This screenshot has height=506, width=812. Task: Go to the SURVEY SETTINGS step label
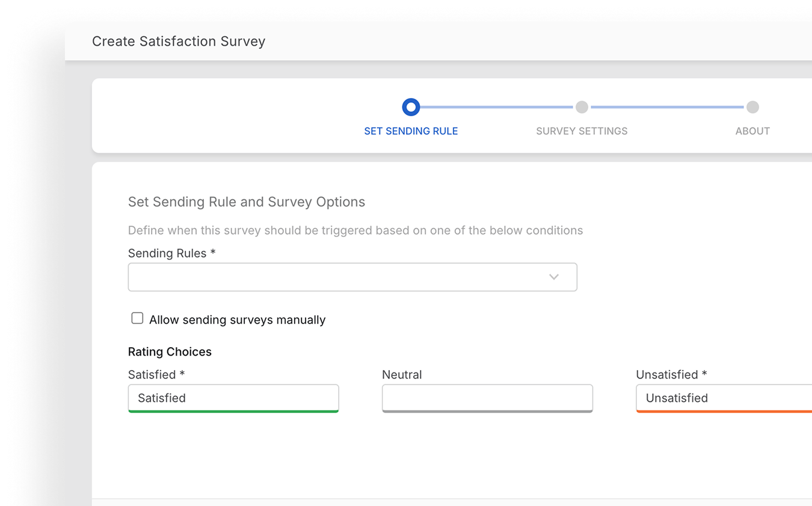[x=582, y=131]
